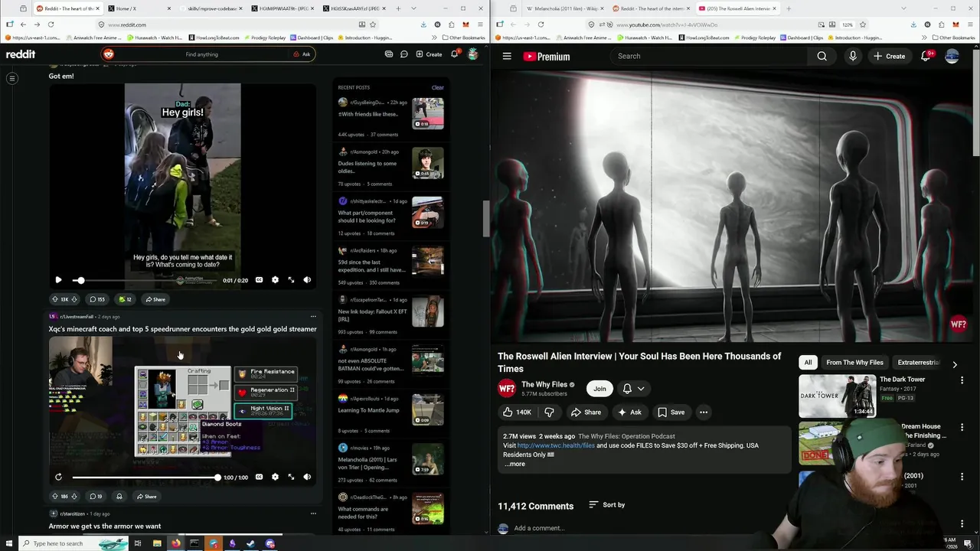Dislike the Roswell Alien Interview video
The height and width of the screenshot is (551, 980).
pos(549,412)
